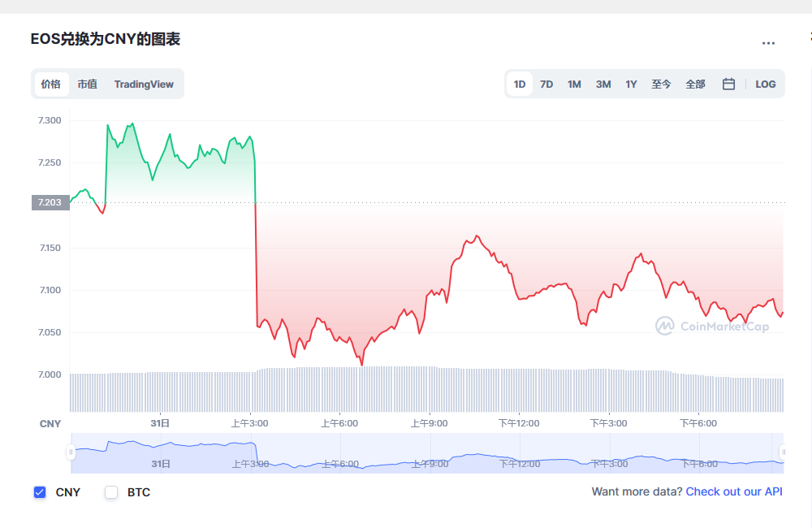812x528 pixels.
Task: Uncheck the CNY currency checkbox
Action: pyautogui.click(x=40, y=492)
